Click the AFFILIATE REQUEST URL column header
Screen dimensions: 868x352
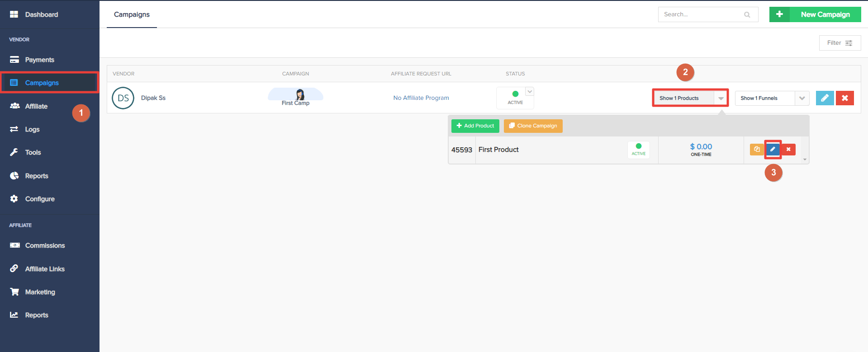coord(421,74)
